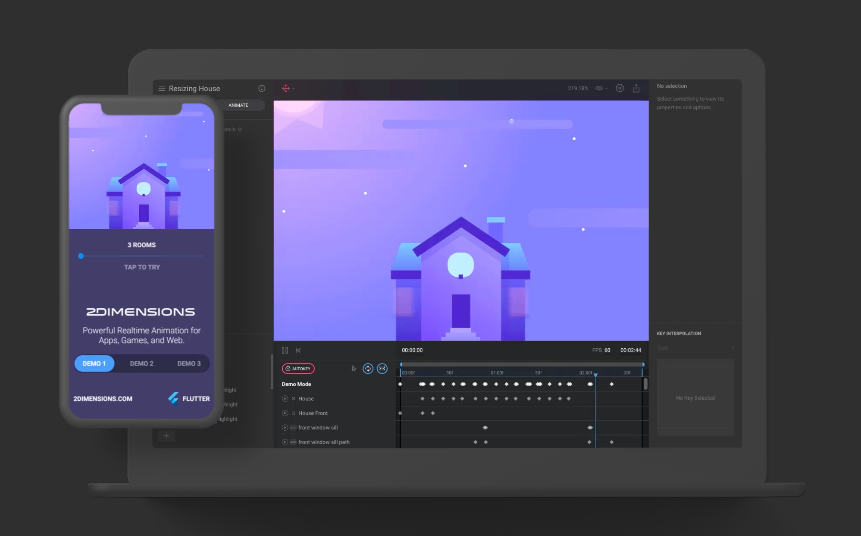Jump to the start of the timeline

tap(298, 350)
